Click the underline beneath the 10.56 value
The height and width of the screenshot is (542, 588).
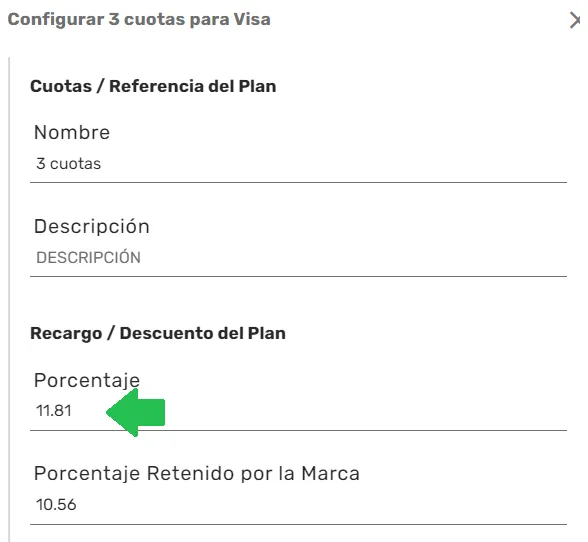298,524
